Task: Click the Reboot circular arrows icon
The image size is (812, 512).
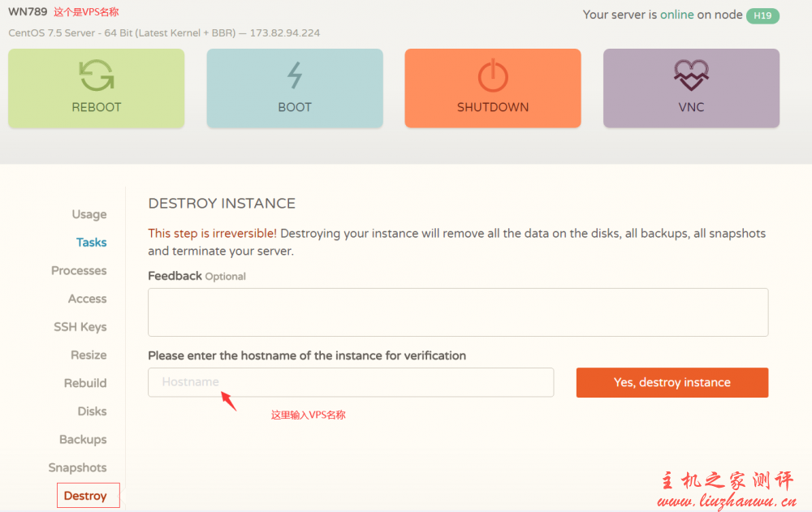Action: [96, 75]
